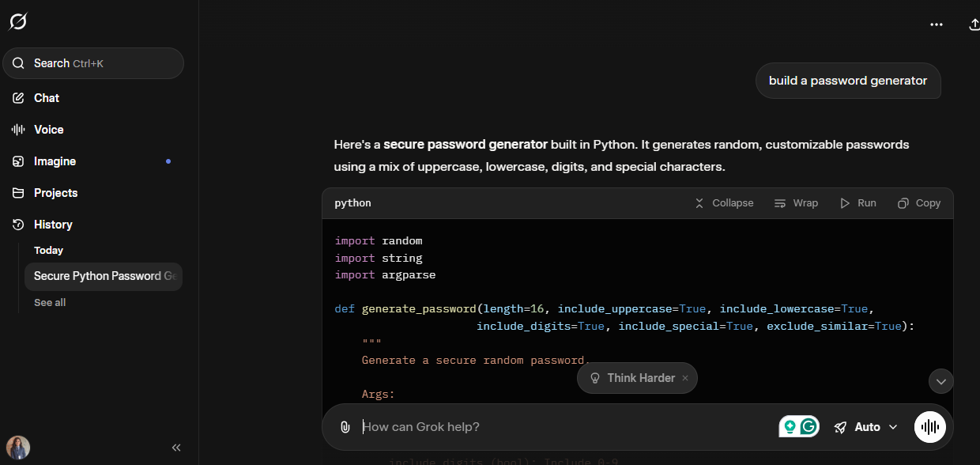Viewport: 980px width, 465px height.
Task: Collapse the python code block
Action: [x=724, y=203]
